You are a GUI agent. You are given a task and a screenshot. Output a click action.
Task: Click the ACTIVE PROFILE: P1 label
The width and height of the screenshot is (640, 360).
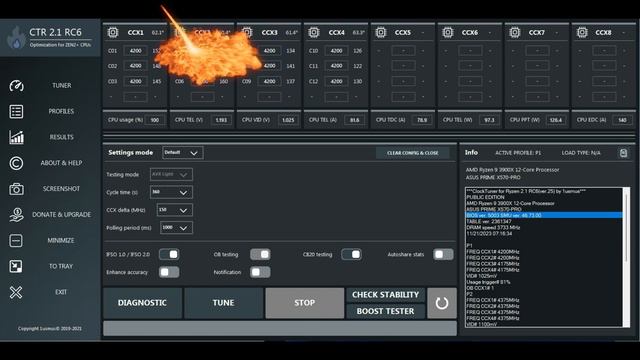[518, 153]
